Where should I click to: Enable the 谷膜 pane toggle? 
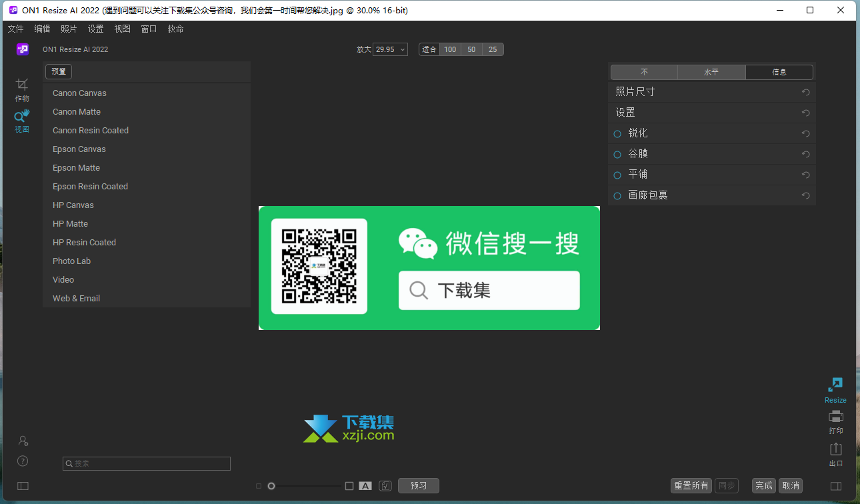[x=617, y=154]
